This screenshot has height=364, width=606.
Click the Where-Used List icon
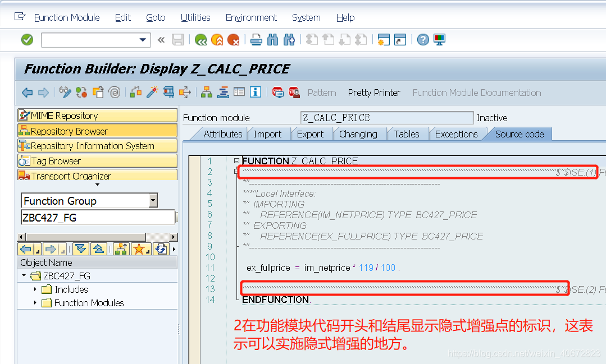coord(185,92)
